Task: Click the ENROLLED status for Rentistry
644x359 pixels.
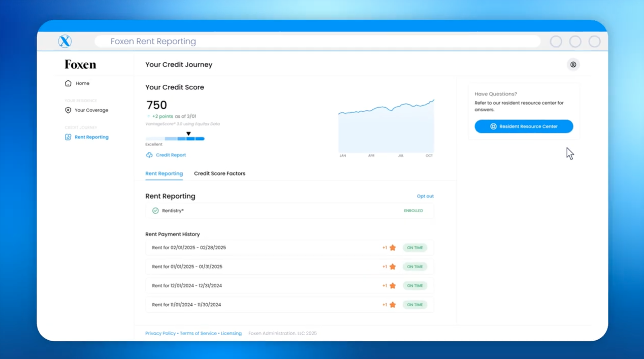Action: pos(413,211)
